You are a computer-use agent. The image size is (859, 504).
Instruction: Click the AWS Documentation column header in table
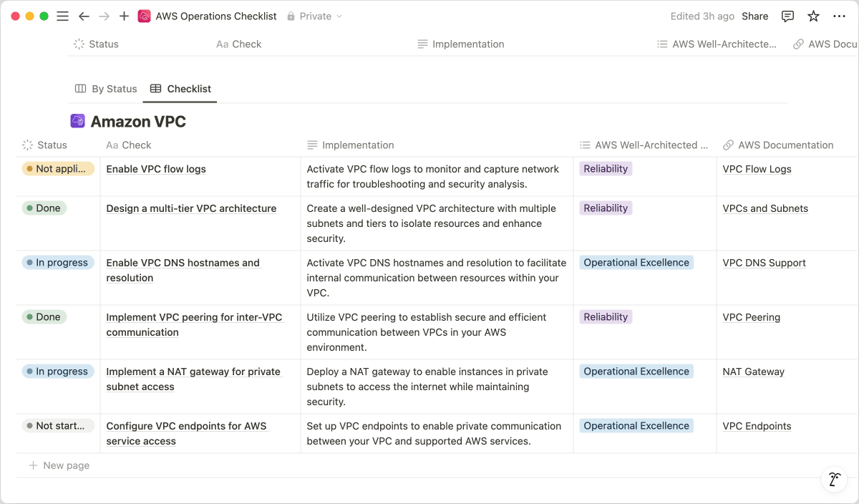point(778,145)
